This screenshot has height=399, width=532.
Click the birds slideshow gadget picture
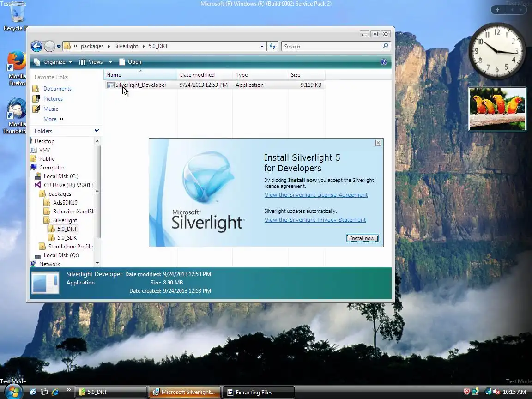[497, 109]
